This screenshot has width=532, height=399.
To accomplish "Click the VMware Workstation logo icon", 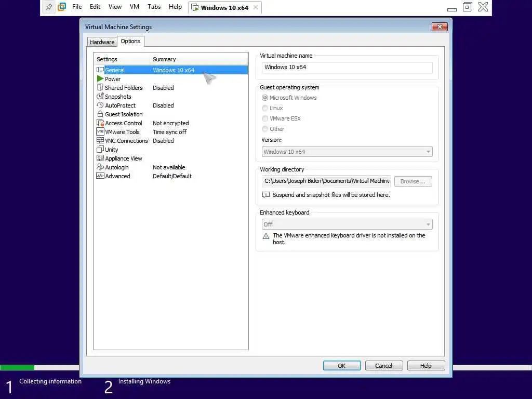I will [62, 7].
